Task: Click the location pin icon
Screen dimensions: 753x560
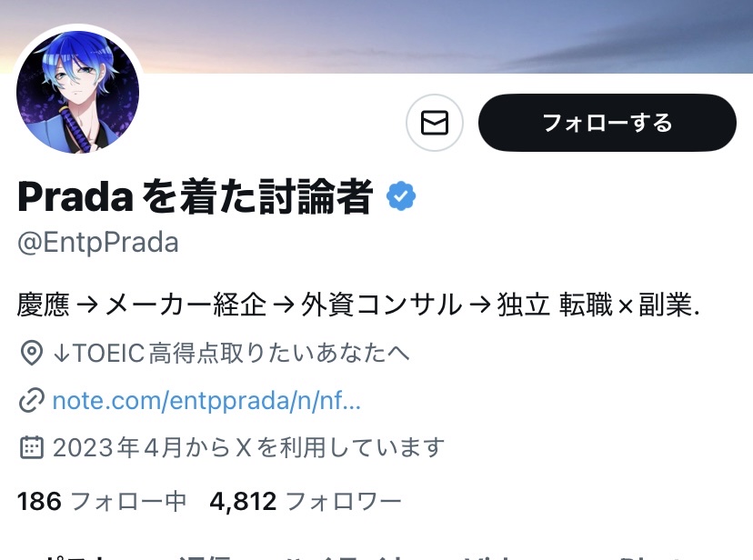Action: point(32,353)
